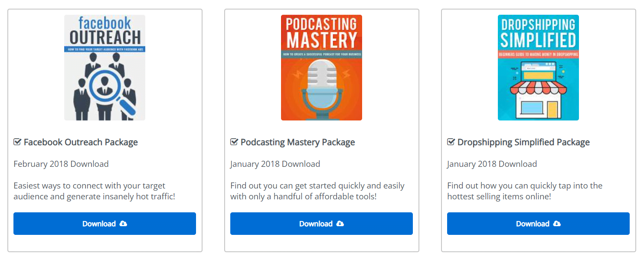Click the cloud icon on the Facebook Outreach Download button
This screenshot has width=644, height=260.
(123, 224)
